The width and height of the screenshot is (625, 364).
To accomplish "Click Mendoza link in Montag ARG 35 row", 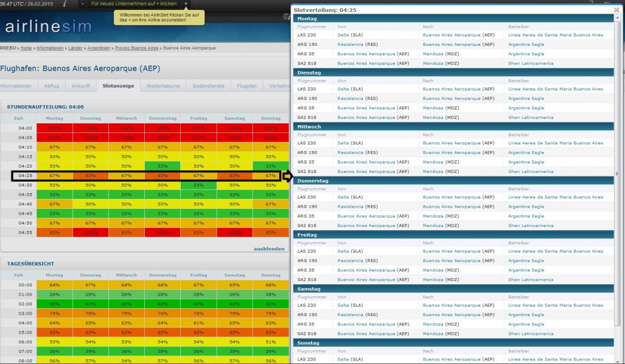I will point(433,54).
